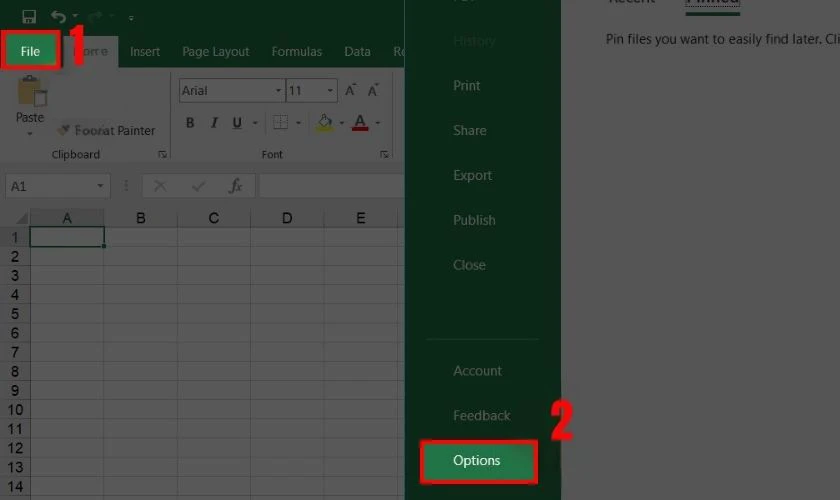Click the Enter checkmark formula bar icon

(x=198, y=186)
